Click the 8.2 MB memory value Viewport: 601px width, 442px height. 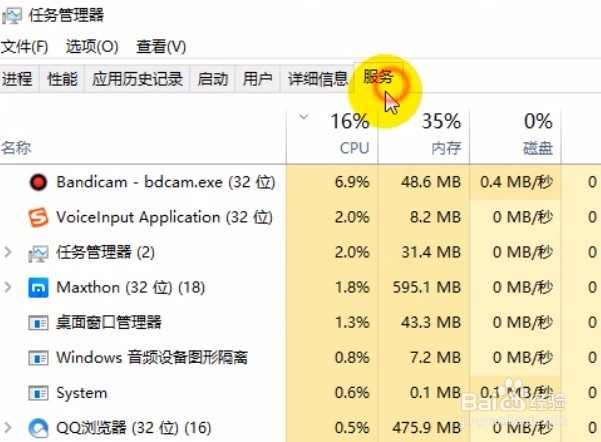click(x=435, y=217)
